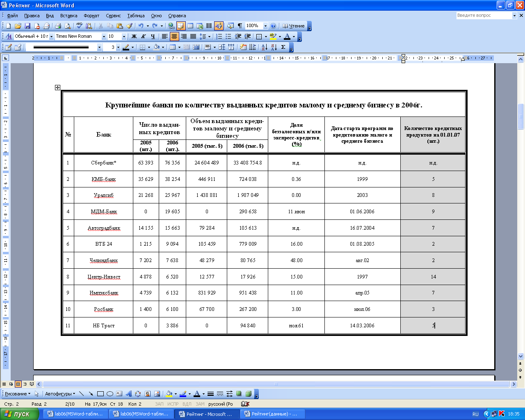Open the Вставка menu
Viewport: 525px width, 420px height.
tap(68, 16)
